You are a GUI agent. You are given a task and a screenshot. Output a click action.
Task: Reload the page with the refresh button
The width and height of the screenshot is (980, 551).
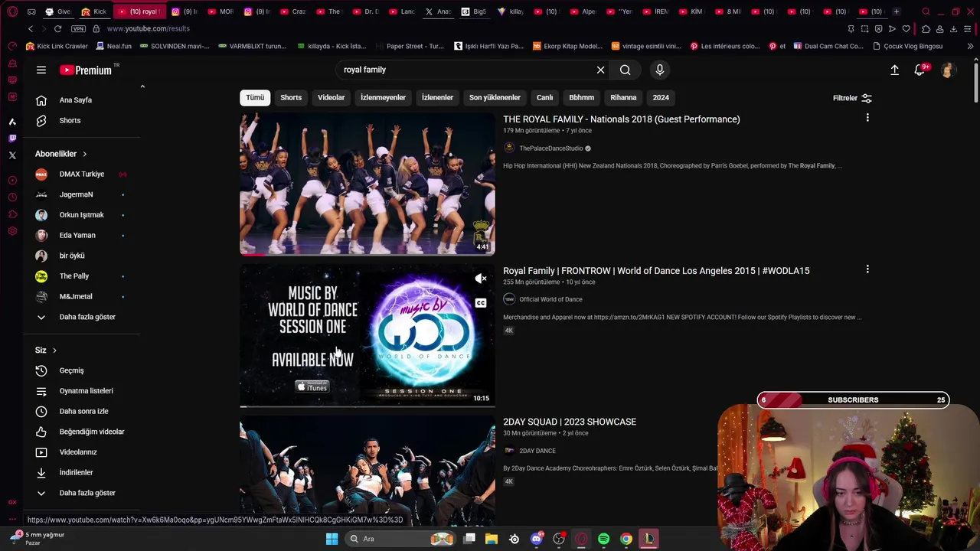click(x=57, y=28)
